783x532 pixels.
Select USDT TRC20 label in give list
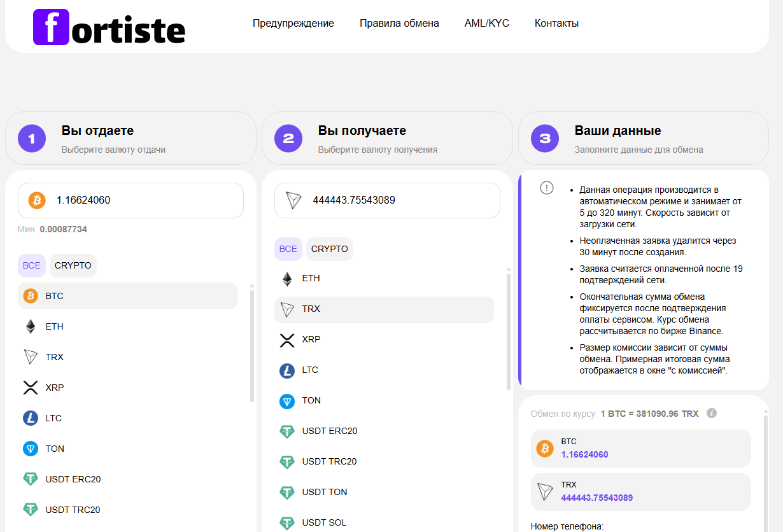(73, 510)
